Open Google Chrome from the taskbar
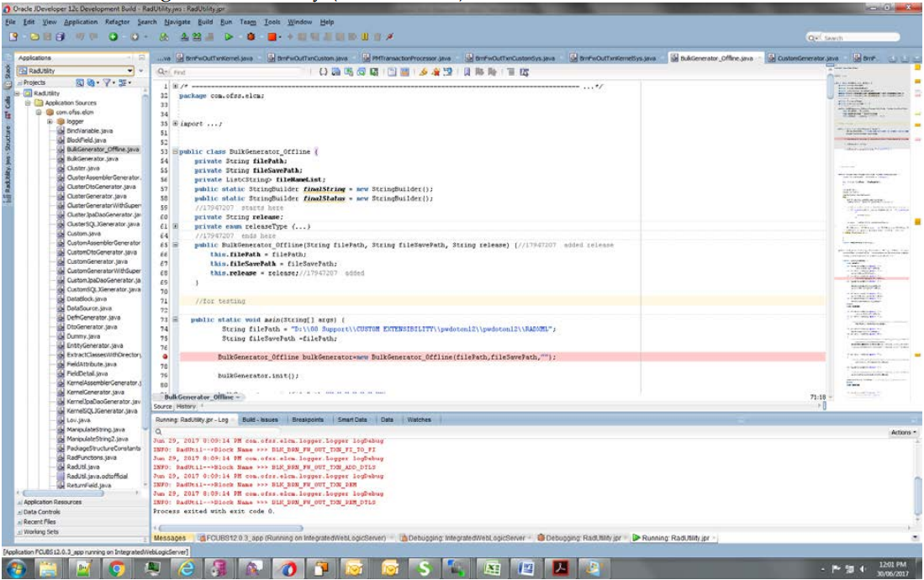 tap(118, 568)
